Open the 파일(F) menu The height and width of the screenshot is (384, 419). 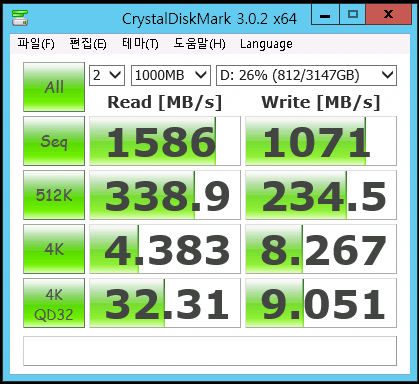point(36,44)
